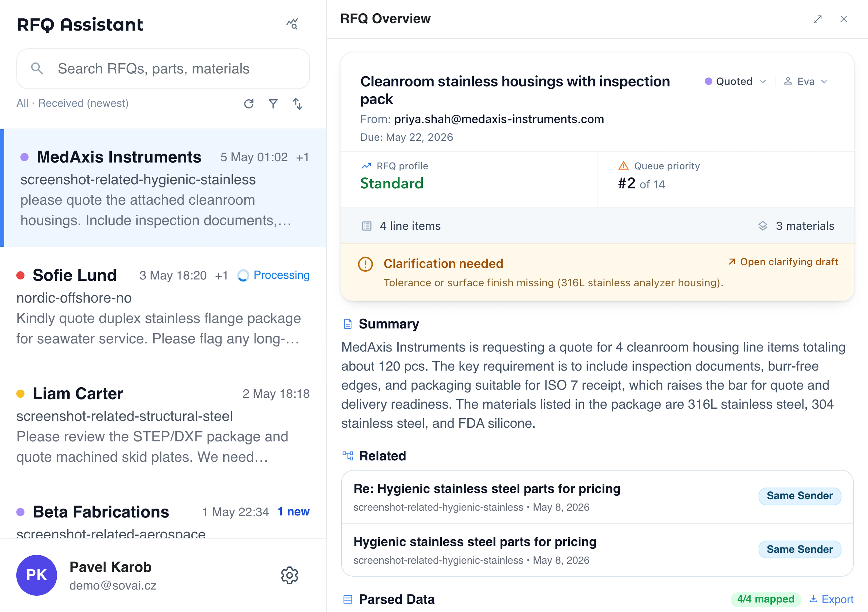The image size is (868, 612).
Task: Click the demo@sovai.cz email text
Action: click(113, 585)
